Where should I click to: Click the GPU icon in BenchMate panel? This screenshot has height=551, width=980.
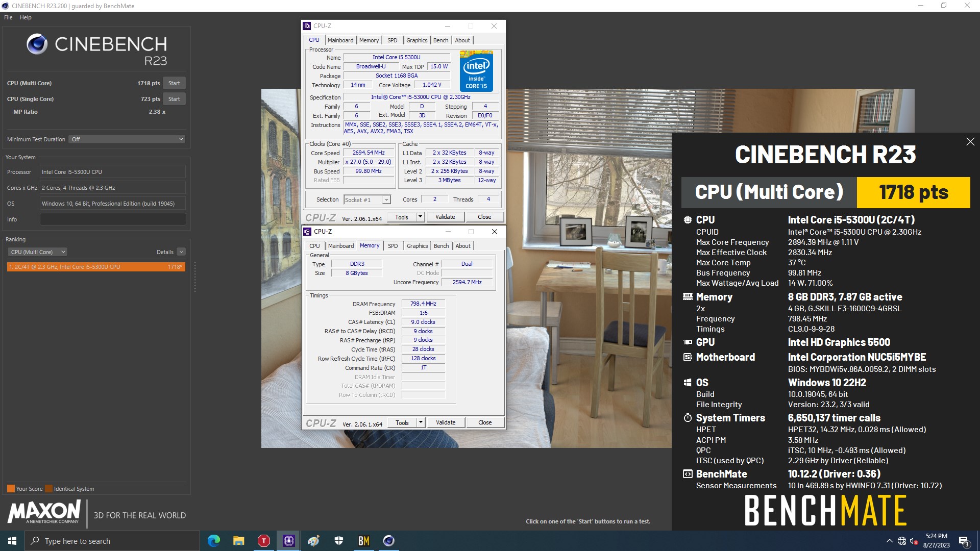tap(688, 342)
